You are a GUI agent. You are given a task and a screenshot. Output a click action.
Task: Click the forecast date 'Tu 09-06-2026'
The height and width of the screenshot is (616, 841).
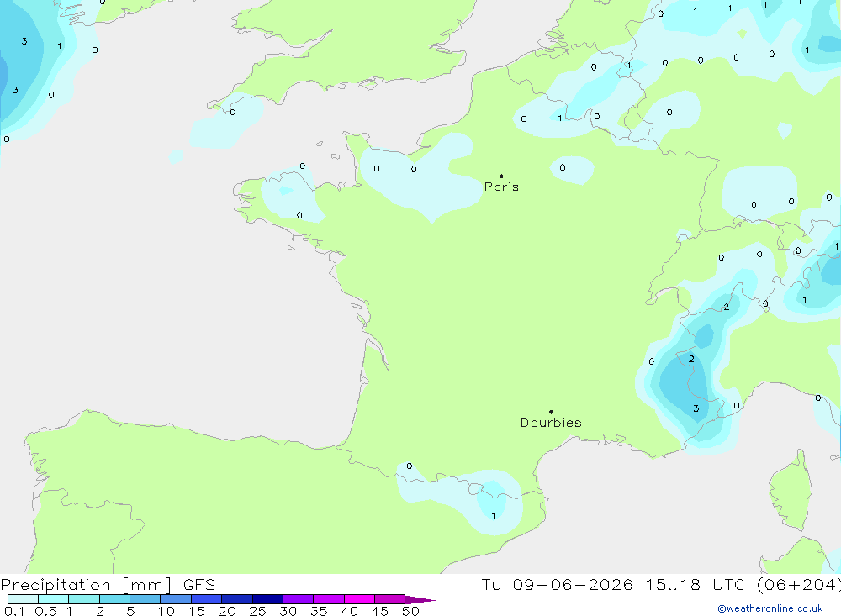click(557, 584)
